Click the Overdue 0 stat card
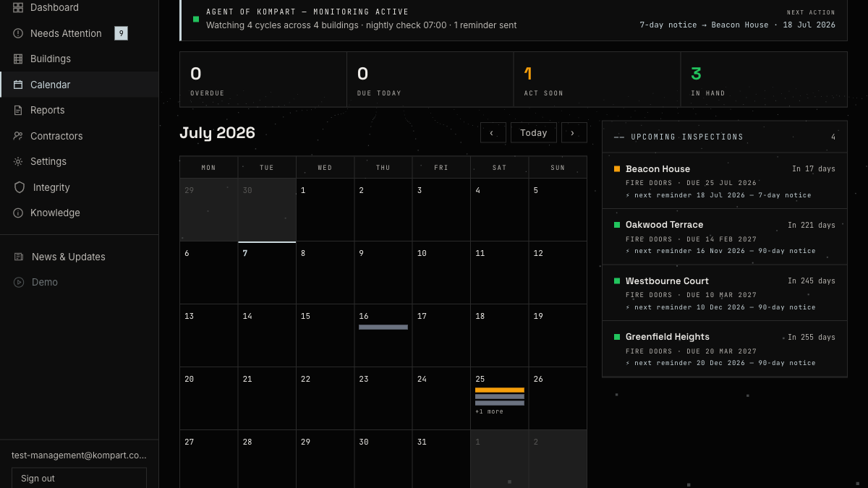Image resolution: width=868 pixels, height=488 pixels. pos(263,80)
